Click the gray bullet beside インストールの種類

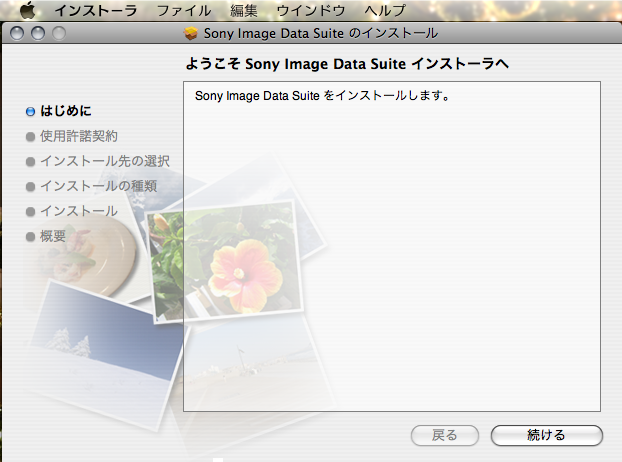pos(31,187)
